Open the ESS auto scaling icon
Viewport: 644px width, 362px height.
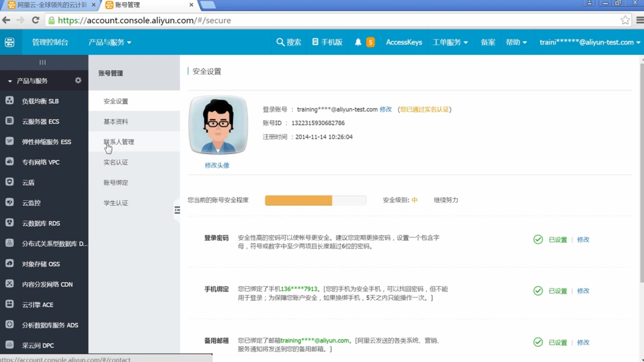[x=9, y=141]
